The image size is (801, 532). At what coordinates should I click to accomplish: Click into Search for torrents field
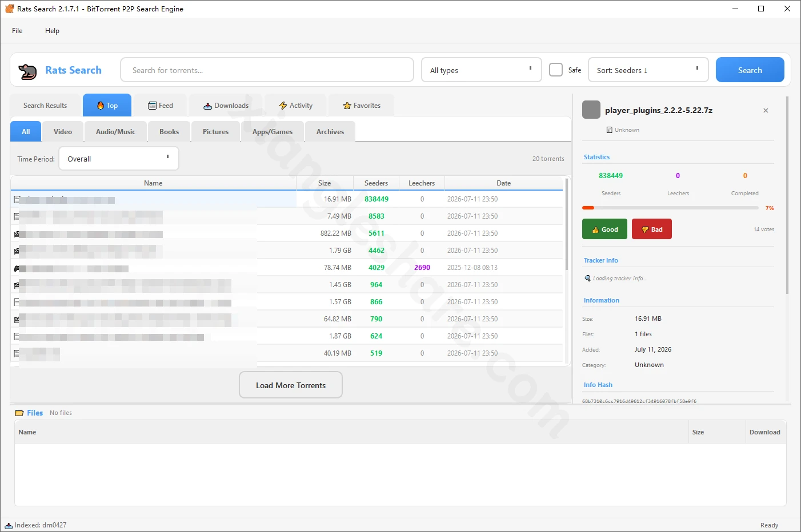pyautogui.click(x=267, y=70)
